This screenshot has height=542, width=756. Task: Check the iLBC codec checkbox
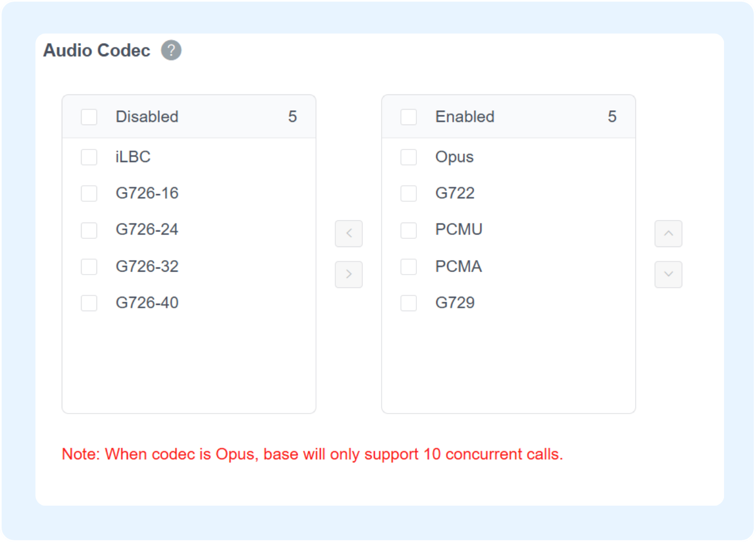pos(89,157)
